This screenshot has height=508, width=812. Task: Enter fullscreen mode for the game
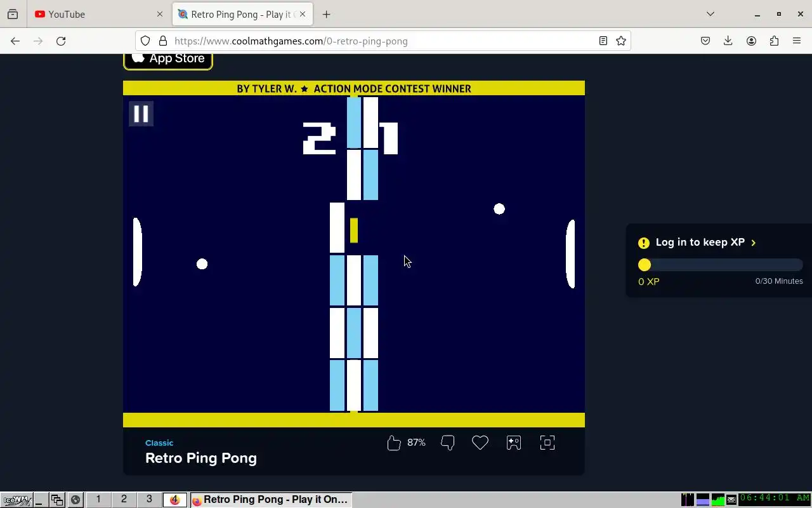[547, 443]
